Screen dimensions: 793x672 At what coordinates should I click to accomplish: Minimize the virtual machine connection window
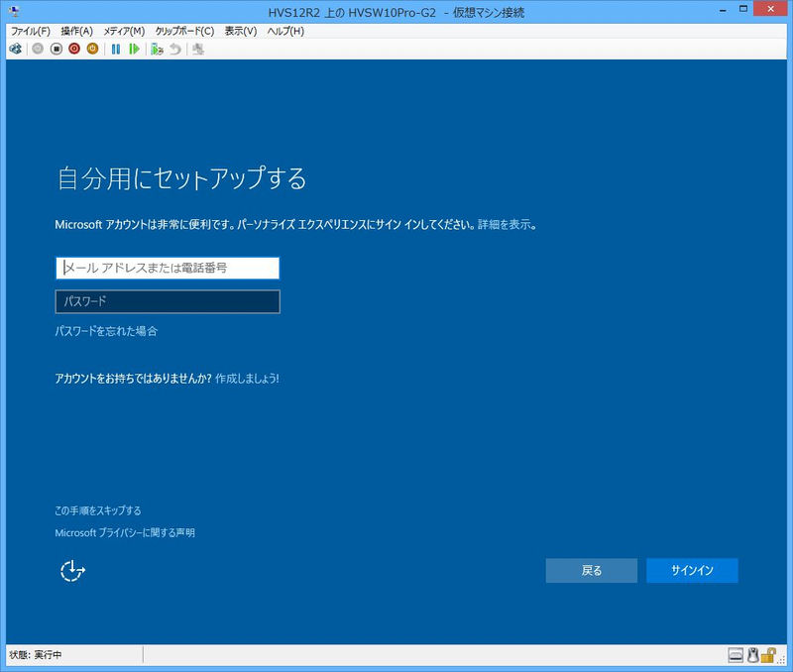pos(724,9)
